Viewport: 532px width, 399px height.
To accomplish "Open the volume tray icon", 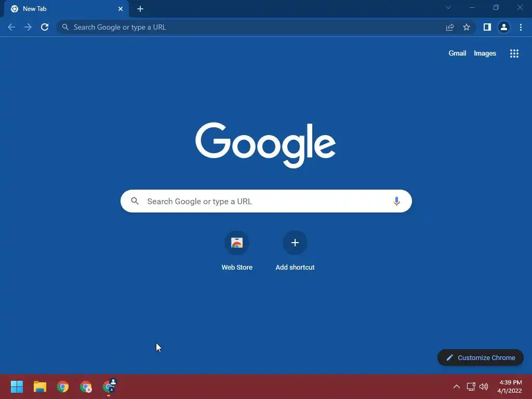I will pos(484,387).
